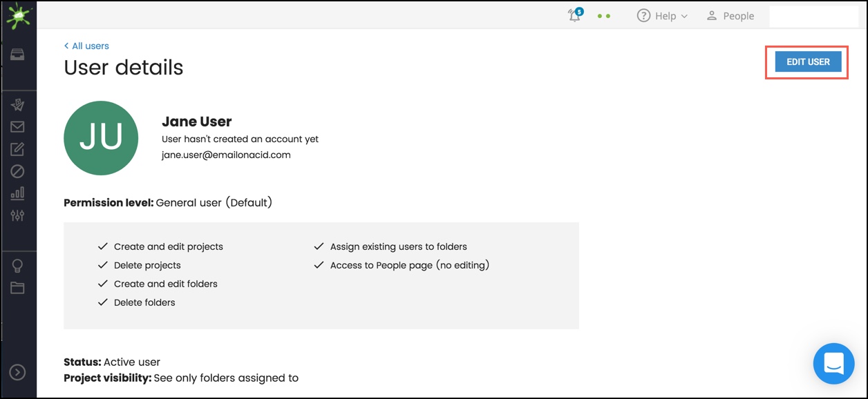Screen dimensions: 868x399
Task: Expand the sidebar with the arrow circle
Action: [17, 372]
